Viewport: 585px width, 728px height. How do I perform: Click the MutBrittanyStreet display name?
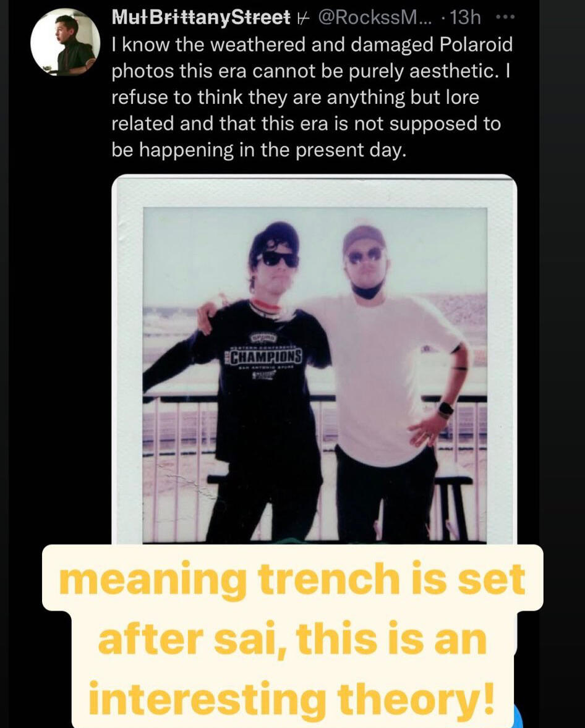point(201,18)
